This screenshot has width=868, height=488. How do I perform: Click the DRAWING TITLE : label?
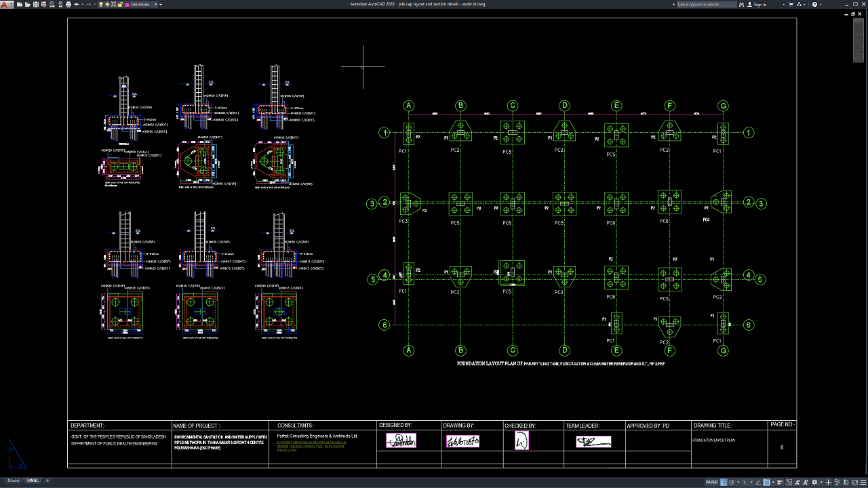tap(713, 426)
